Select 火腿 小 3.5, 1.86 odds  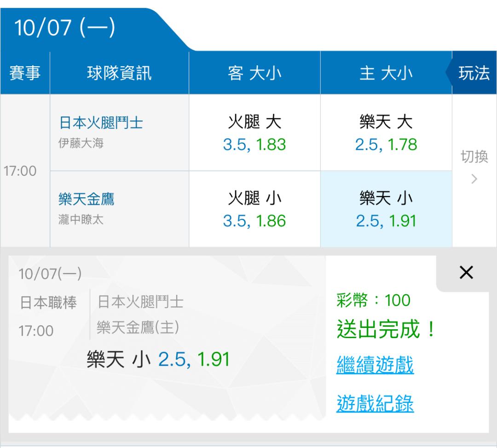point(254,209)
